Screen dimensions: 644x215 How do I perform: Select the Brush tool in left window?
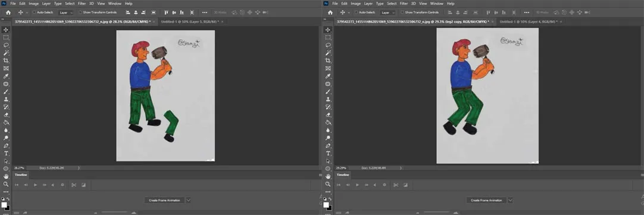(x=6, y=91)
